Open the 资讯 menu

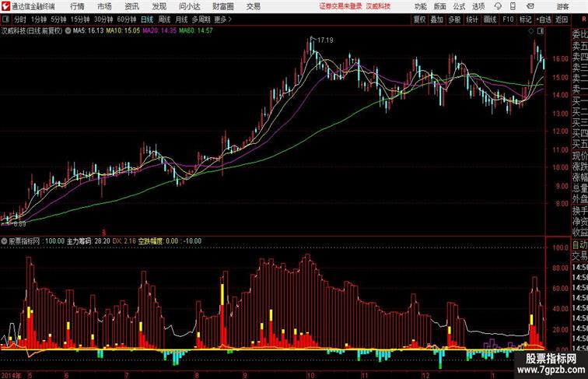coord(131,6)
